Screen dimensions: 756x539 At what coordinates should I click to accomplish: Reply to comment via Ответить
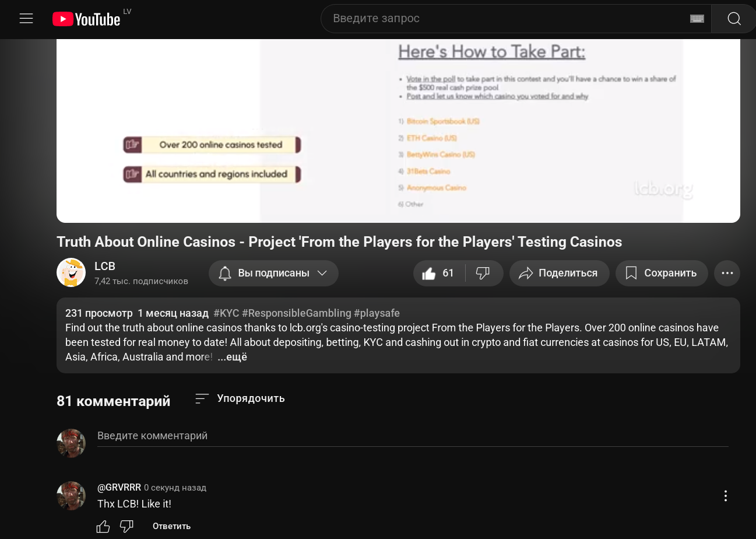(171, 526)
